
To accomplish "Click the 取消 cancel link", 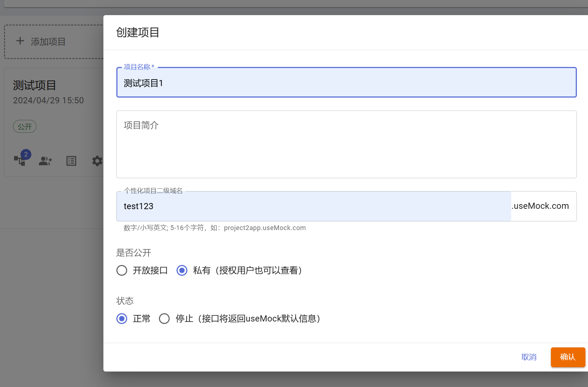I will (x=529, y=357).
